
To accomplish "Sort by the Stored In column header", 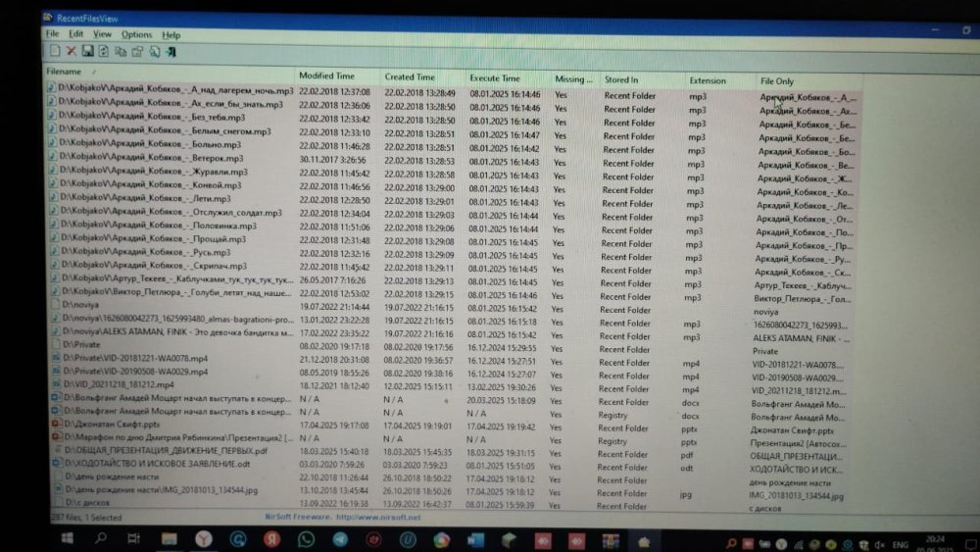I will pyautogui.click(x=641, y=80).
